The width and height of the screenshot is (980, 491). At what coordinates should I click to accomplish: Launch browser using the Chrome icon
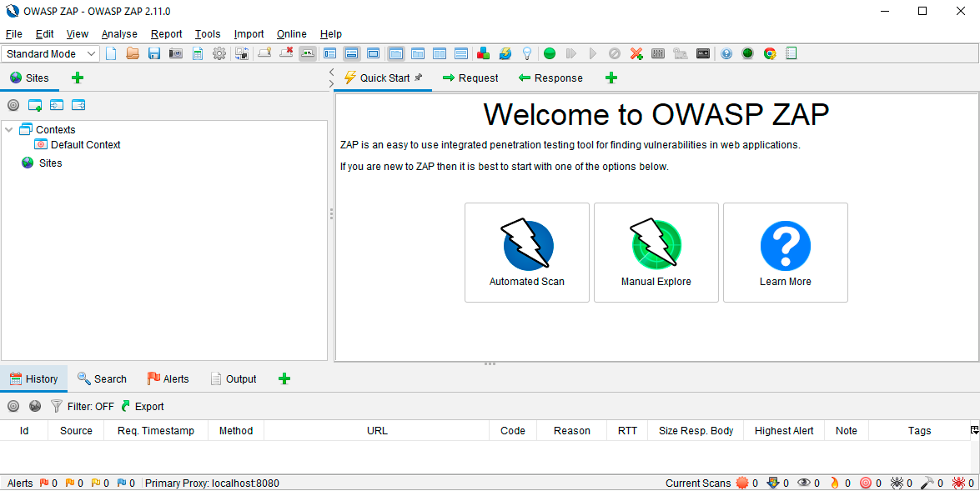[770, 53]
